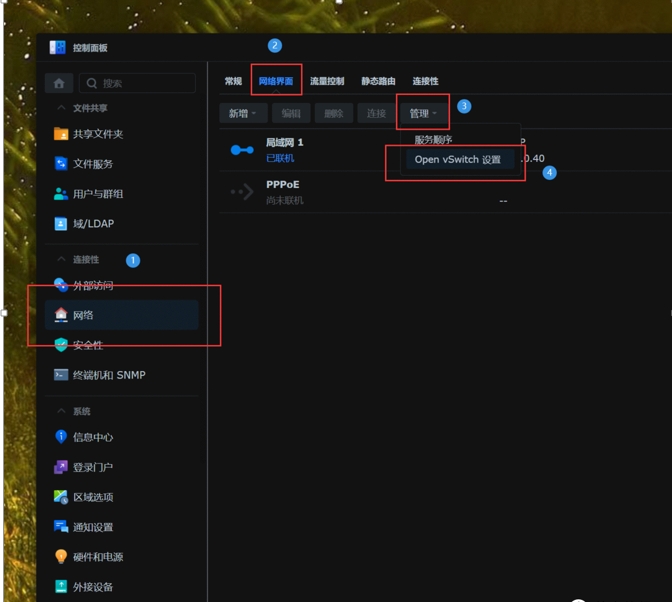The width and height of the screenshot is (672, 602).
Task: Collapse the 系统 section
Action: tap(61, 411)
